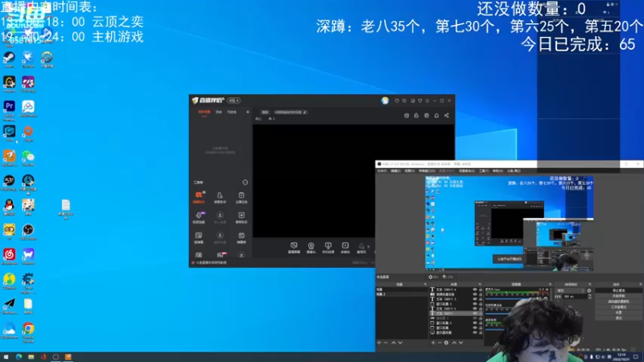This screenshot has width=644, height=362.
Task: Click 工作室模式 button in OBS
Action: (x=618, y=307)
